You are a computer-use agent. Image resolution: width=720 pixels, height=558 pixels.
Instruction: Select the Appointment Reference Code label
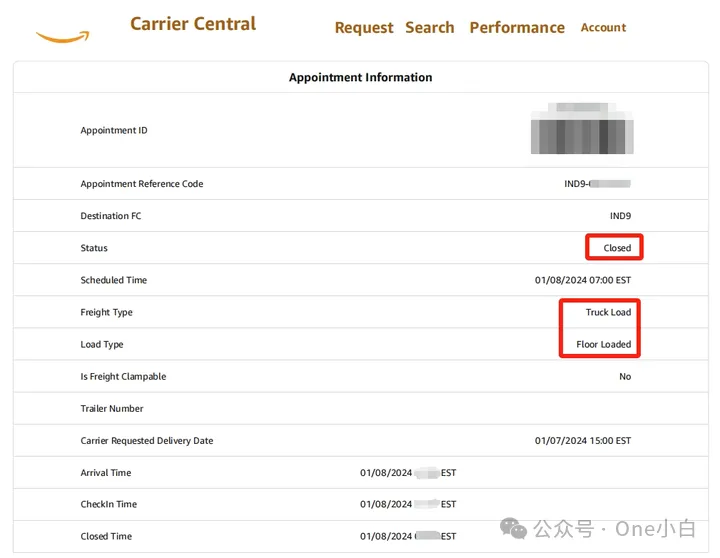[141, 184]
